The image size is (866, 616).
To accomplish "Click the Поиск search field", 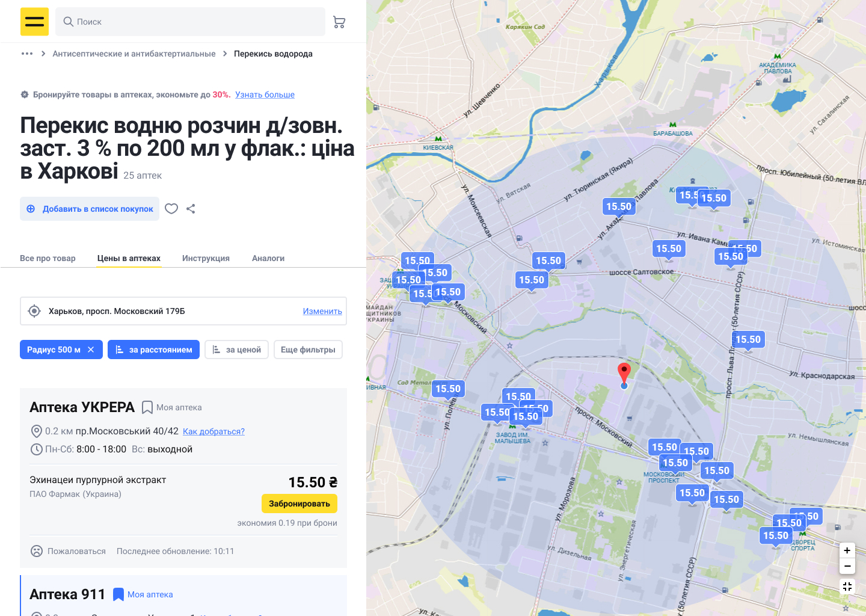I will tap(191, 22).
